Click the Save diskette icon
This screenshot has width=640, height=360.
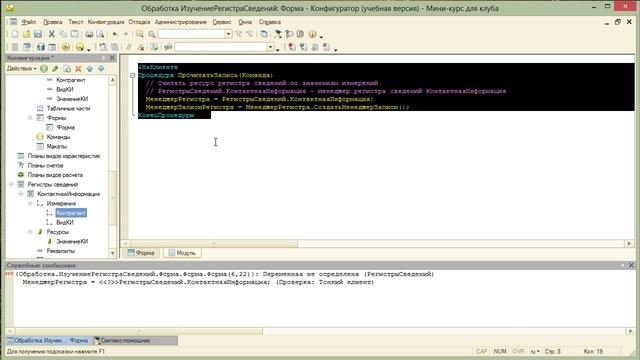pos(38,35)
